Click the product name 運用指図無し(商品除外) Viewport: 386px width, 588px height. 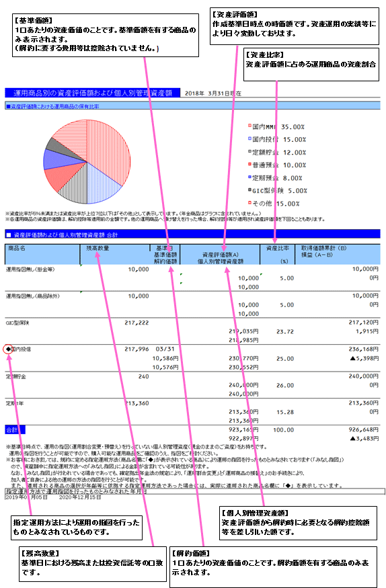(x=33, y=296)
